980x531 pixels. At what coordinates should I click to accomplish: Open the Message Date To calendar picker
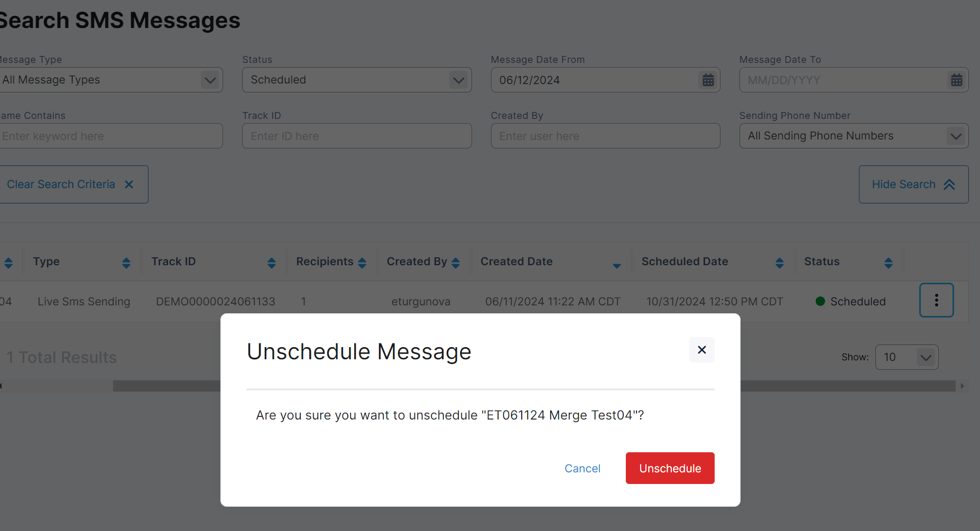pyautogui.click(x=956, y=80)
